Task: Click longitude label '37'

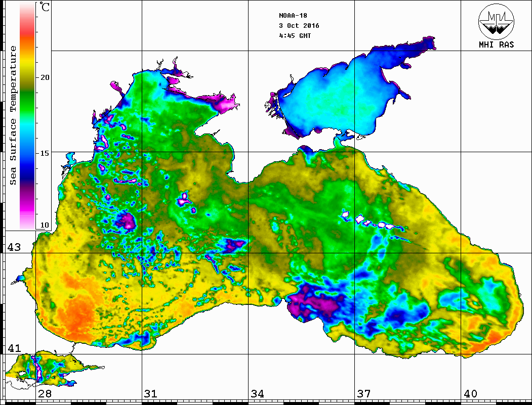Action: pyautogui.click(x=364, y=393)
